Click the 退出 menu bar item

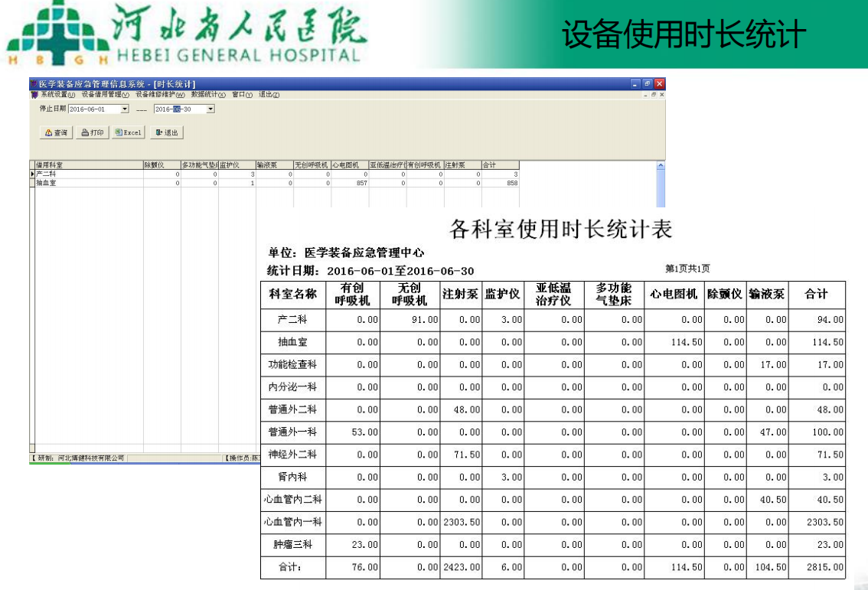coord(269,95)
